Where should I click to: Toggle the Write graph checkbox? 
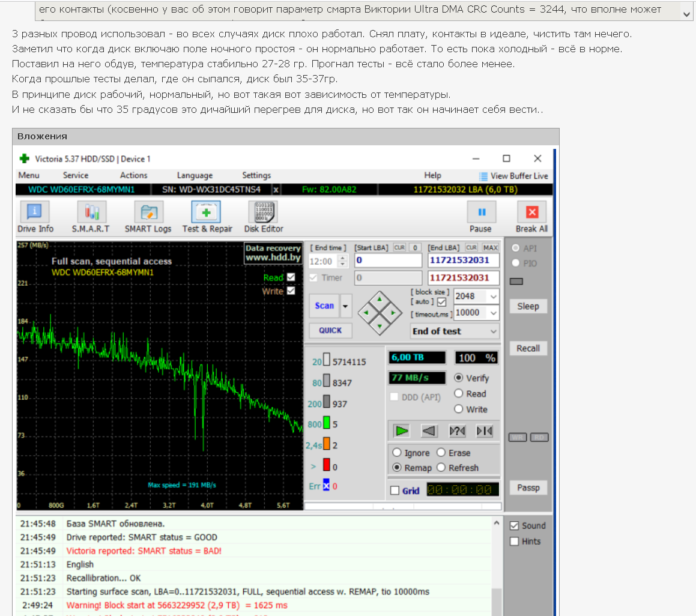291,291
